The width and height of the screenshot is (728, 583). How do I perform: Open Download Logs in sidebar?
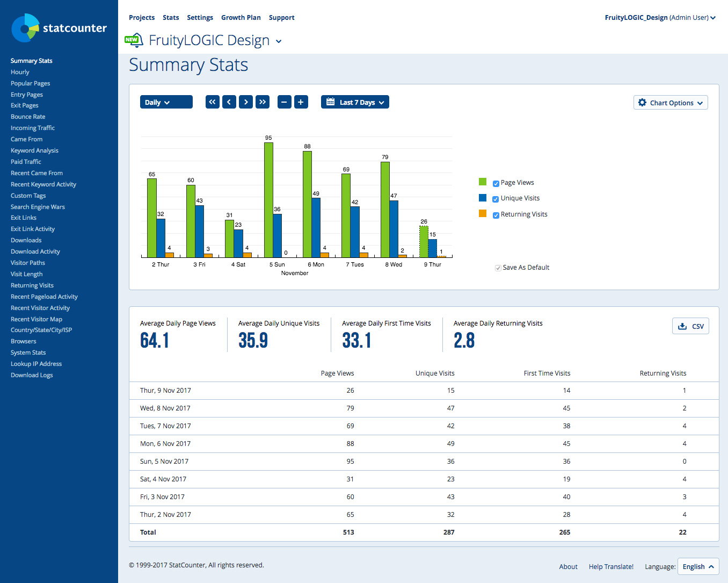(32, 375)
